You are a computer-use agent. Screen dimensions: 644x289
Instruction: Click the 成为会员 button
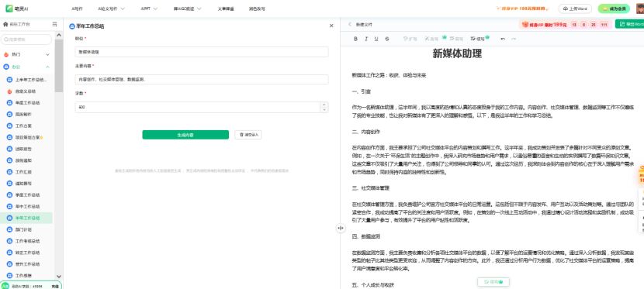click(614, 9)
